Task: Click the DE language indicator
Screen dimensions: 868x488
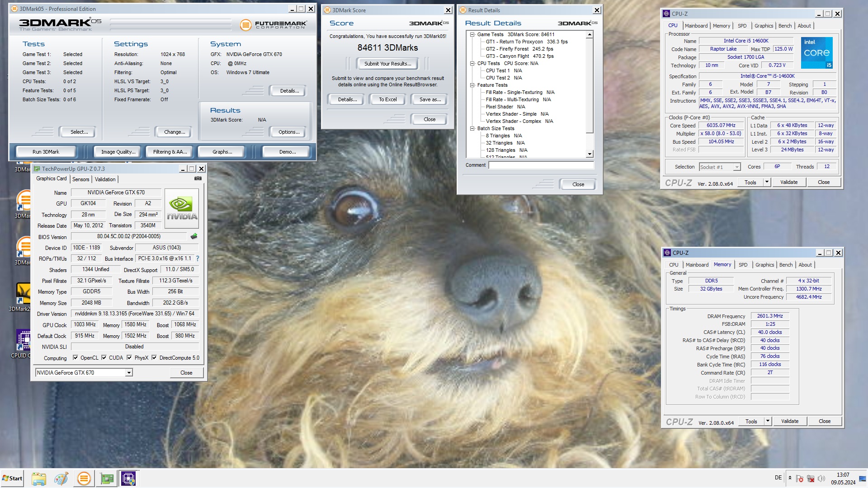Action: pos(778,478)
